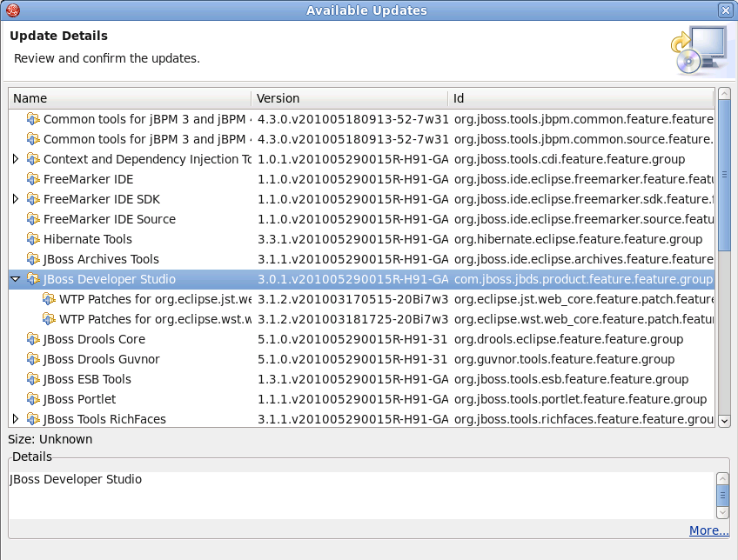The height and width of the screenshot is (560, 738).
Task: Click id org.drools.eclipse.feature.feature.group
Action: pos(568,338)
